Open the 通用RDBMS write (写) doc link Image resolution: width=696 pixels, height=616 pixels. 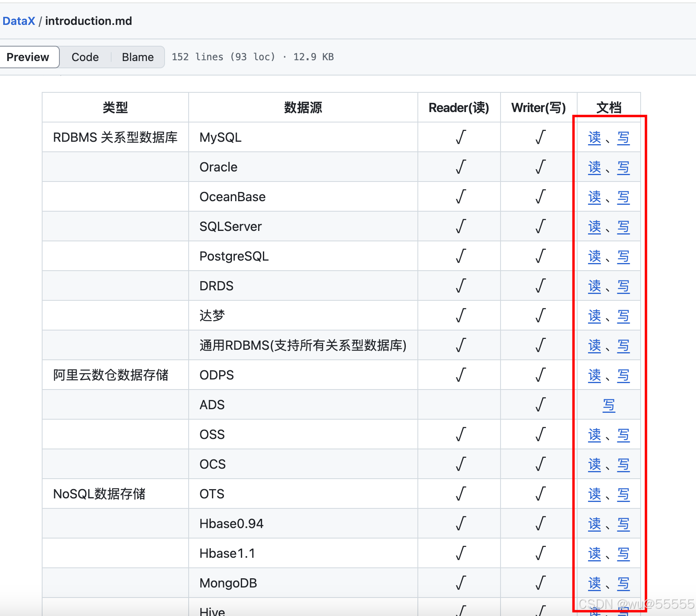623,346
